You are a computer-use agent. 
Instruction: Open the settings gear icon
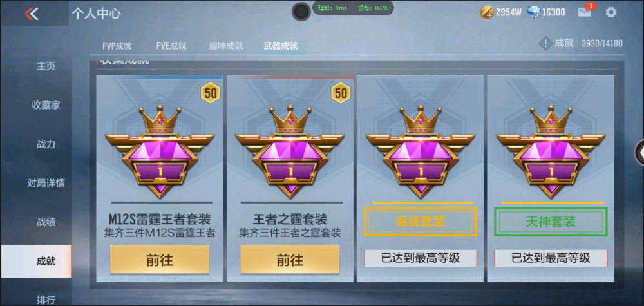click(611, 12)
